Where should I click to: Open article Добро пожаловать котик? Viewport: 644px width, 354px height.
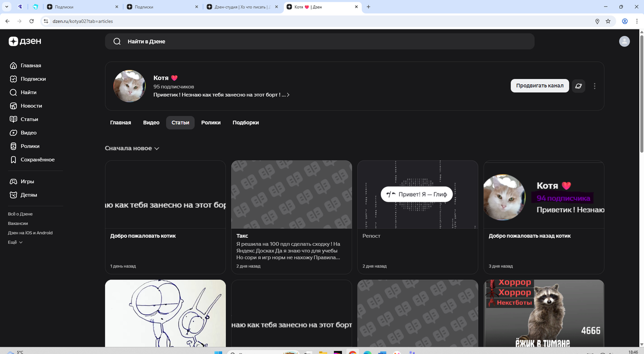(x=143, y=236)
